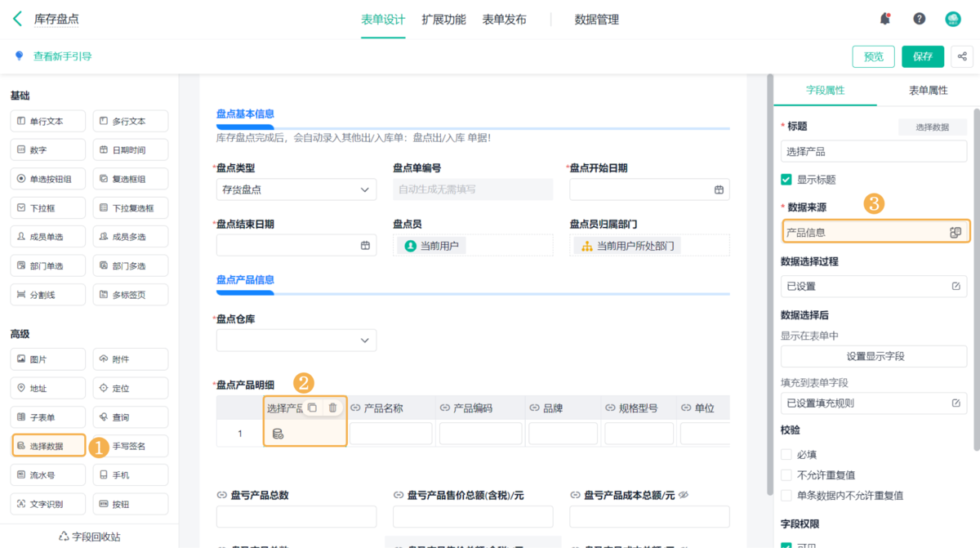Viewport: 980px width, 548px height.
Task: Open user avatar menu
Action: [953, 19]
